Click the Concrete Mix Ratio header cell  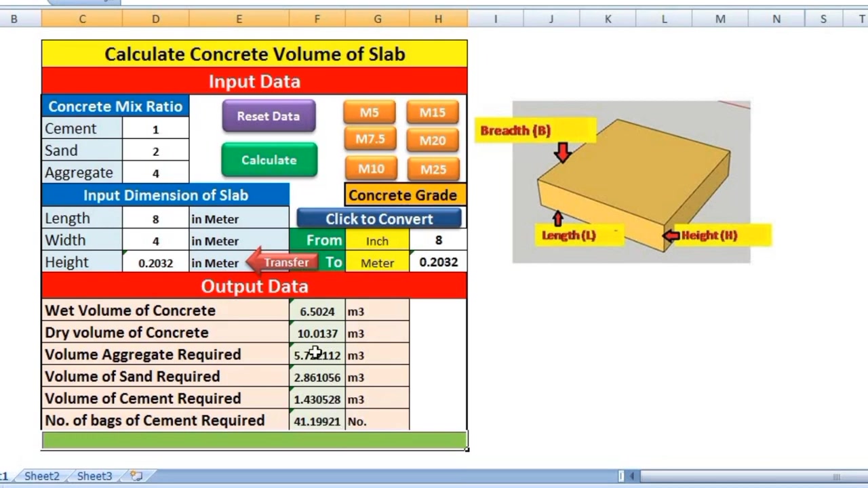tap(115, 106)
